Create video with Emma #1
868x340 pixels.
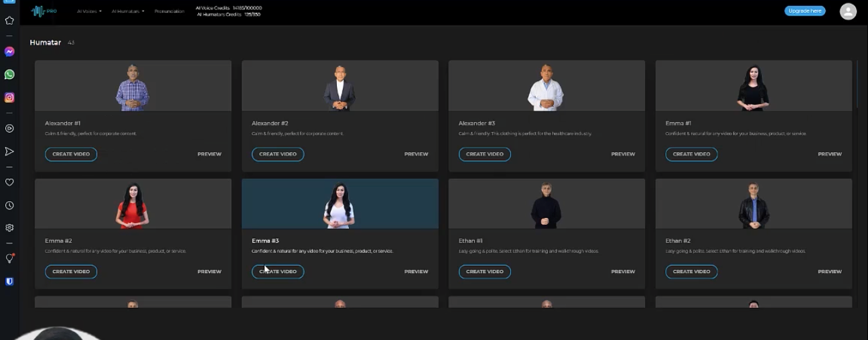[691, 154]
